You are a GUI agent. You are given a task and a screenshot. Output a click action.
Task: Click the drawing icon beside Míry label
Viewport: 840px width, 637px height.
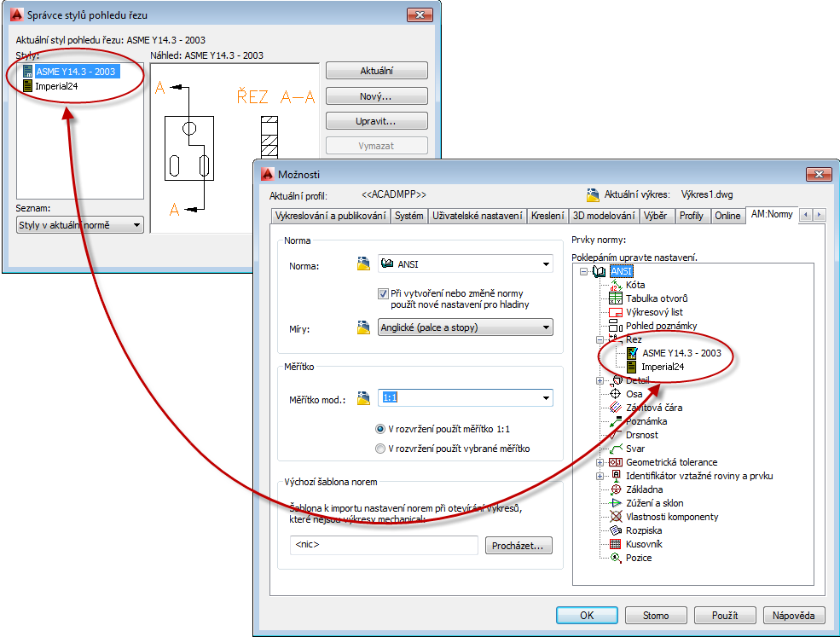click(x=364, y=327)
